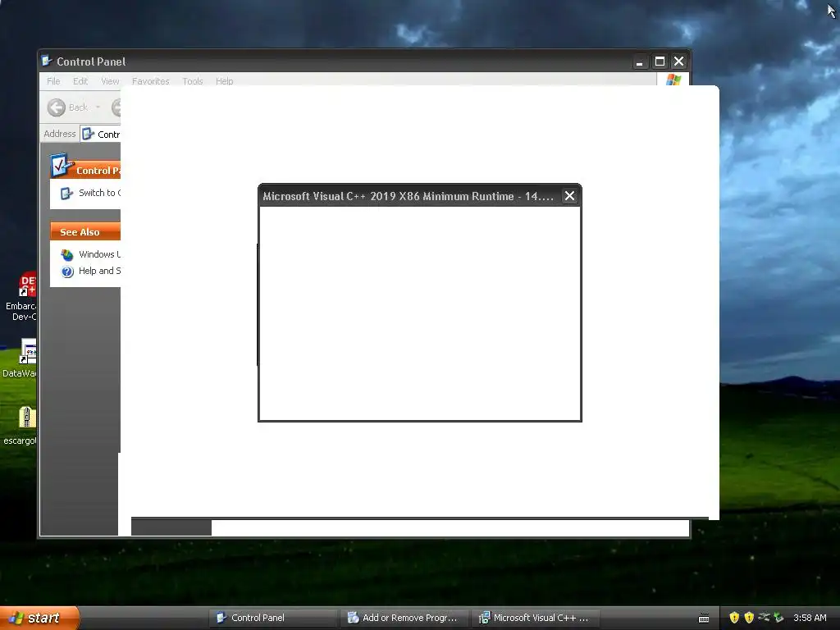Open the Edit menu in Control Panel

pos(80,81)
